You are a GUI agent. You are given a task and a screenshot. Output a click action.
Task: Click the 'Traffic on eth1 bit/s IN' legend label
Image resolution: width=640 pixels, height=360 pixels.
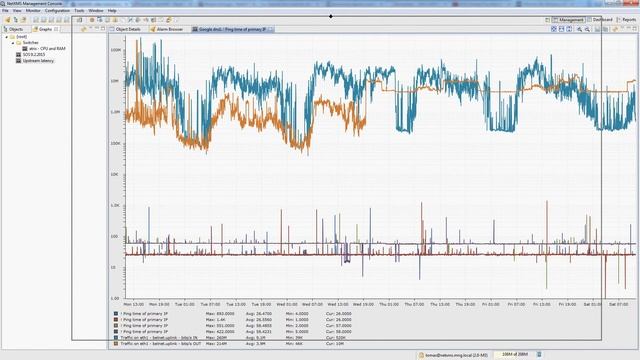(159, 338)
